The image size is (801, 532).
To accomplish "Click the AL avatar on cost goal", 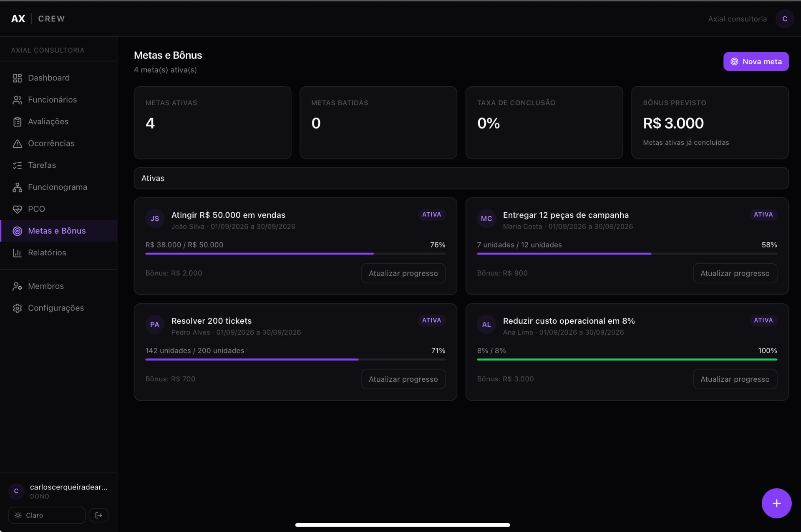I will tap(486, 324).
